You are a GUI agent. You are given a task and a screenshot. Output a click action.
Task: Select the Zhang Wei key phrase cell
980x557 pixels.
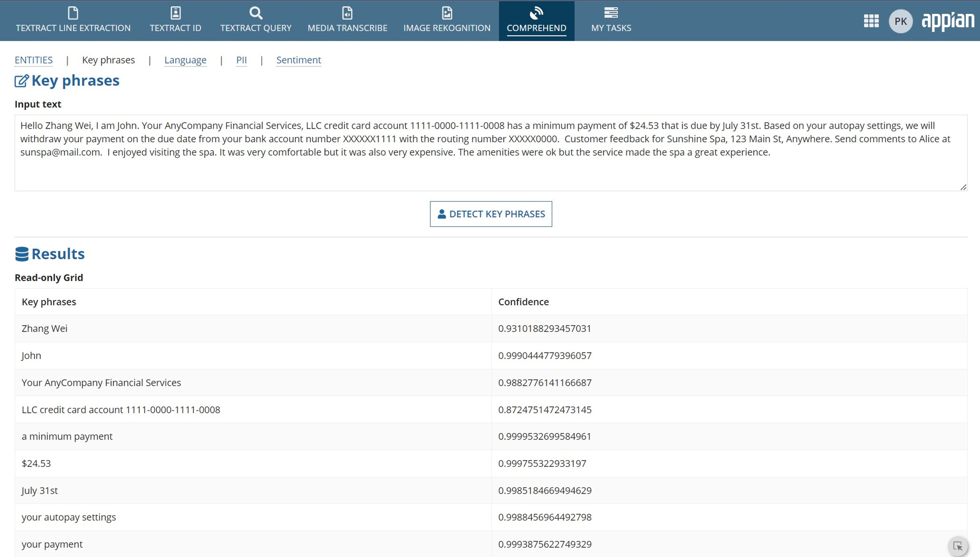(253, 329)
